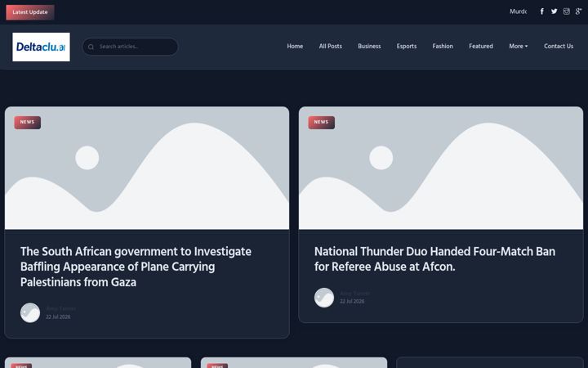Viewport: 588px width, 368px height.
Task: Go to Home in navigation
Action: point(295,46)
